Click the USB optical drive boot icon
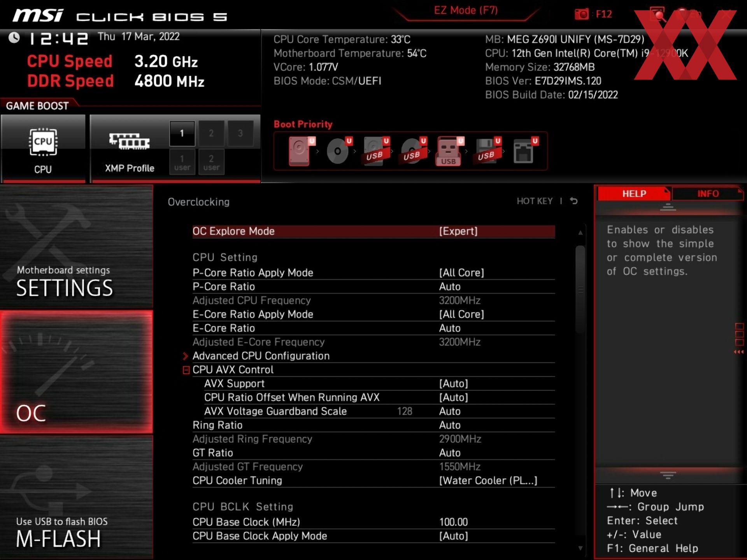Viewport: 747px width, 560px height. click(x=413, y=151)
